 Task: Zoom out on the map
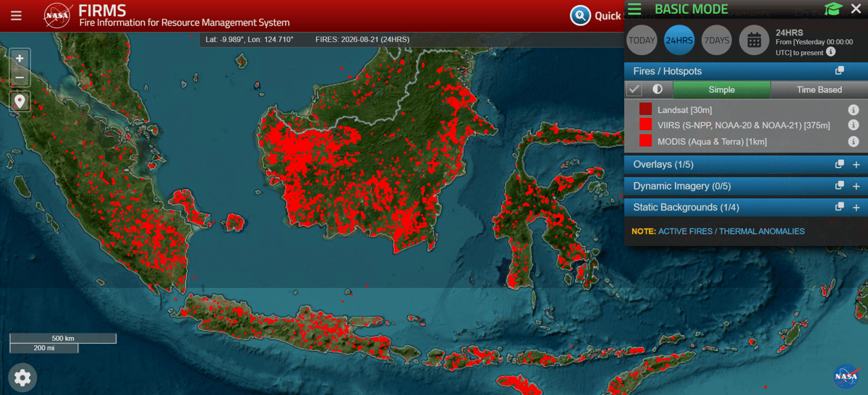point(20,77)
